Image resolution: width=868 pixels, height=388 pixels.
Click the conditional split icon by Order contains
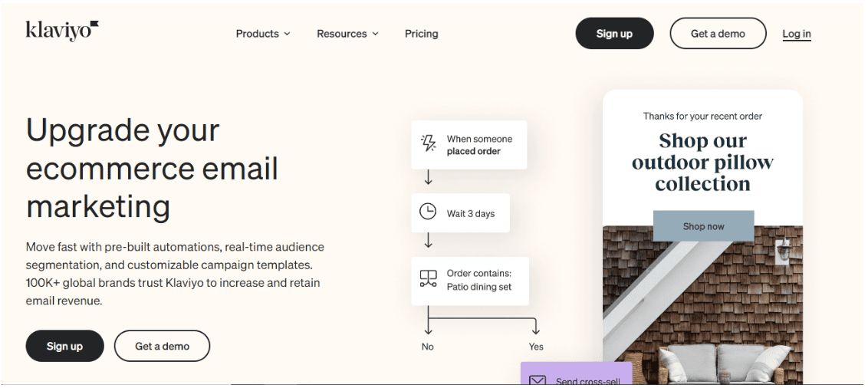[428, 278]
